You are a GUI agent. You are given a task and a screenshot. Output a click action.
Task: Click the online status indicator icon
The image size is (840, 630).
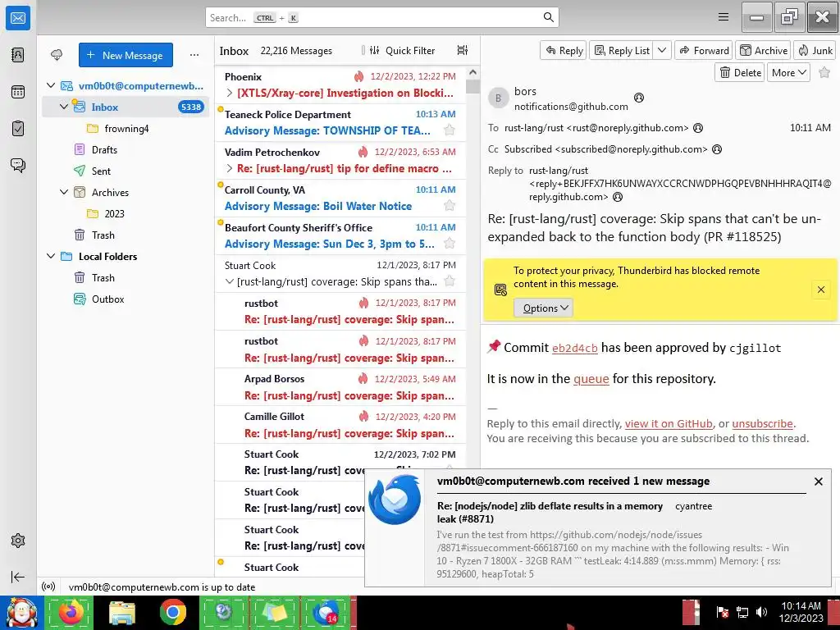click(x=48, y=587)
